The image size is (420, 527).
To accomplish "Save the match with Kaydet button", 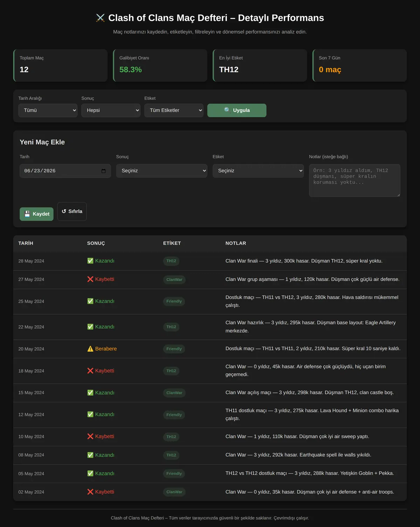I will [x=37, y=214].
